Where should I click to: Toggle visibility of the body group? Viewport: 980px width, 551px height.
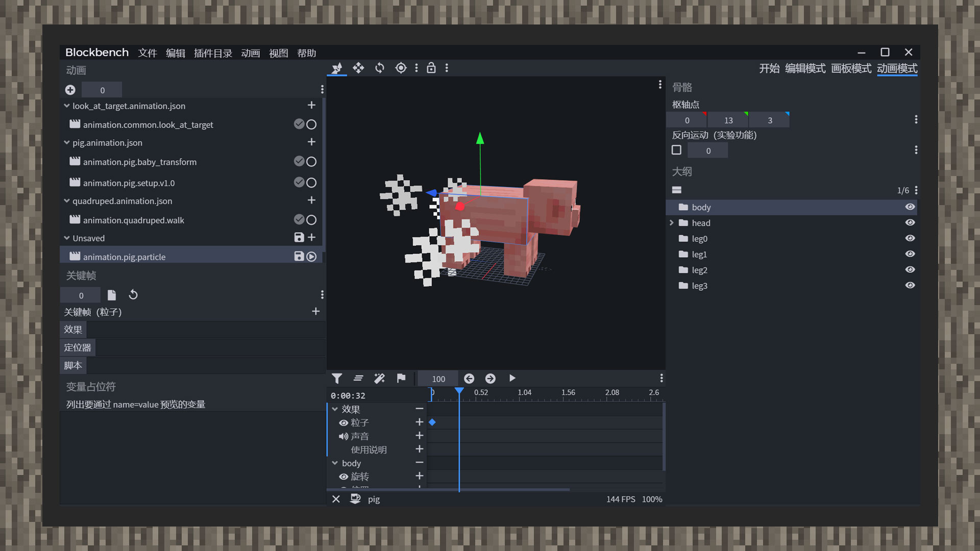pyautogui.click(x=910, y=207)
